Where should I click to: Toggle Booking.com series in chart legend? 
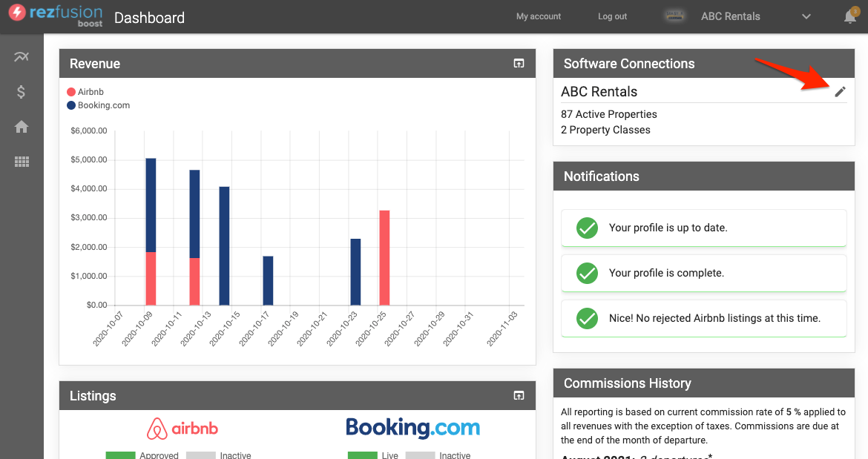click(99, 105)
